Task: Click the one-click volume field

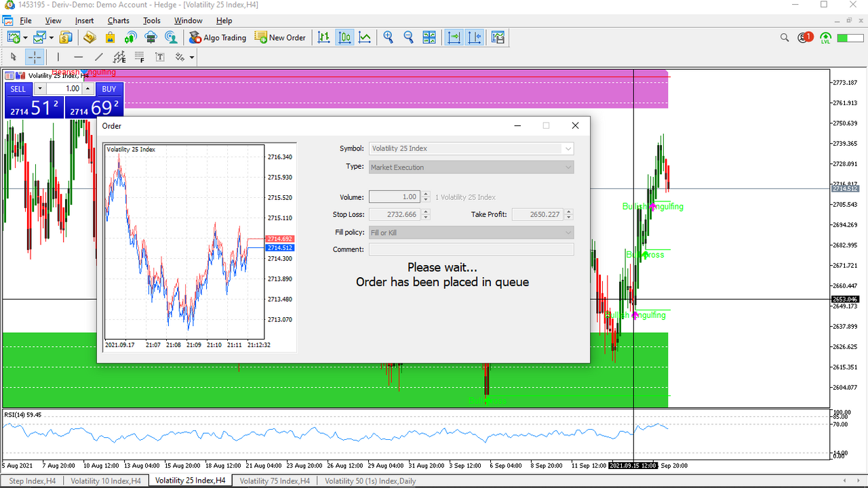Action: pyautogui.click(x=64, y=89)
